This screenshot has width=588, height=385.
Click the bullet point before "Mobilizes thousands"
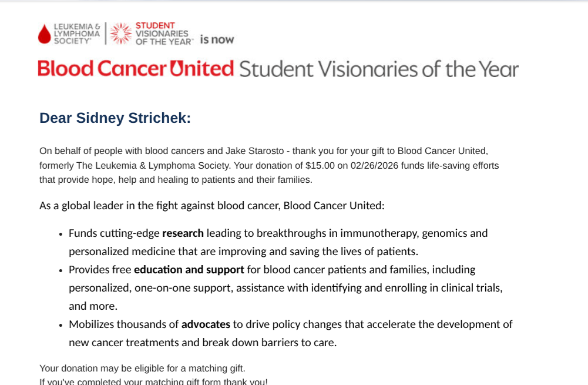point(61,325)
